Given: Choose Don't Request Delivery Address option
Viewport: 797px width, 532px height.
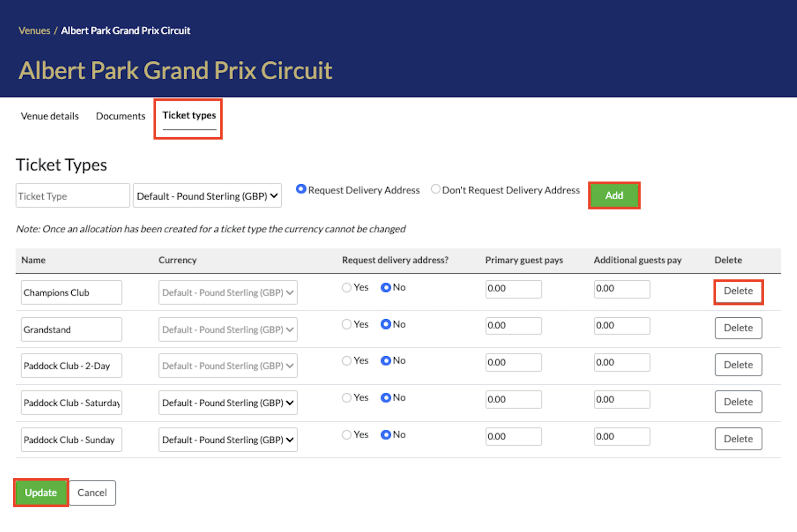Looking at the screenshot, I should pyautogui.click(x=436, y=189).
